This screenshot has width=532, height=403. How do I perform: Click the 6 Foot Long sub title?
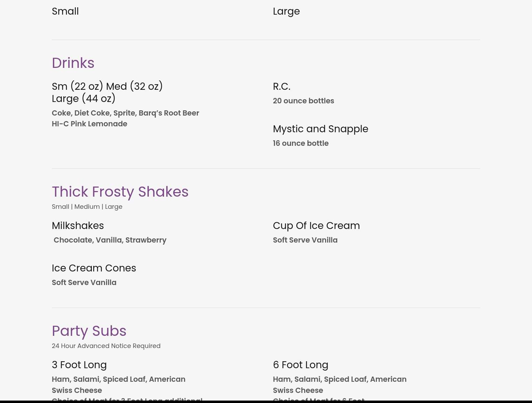300,365
